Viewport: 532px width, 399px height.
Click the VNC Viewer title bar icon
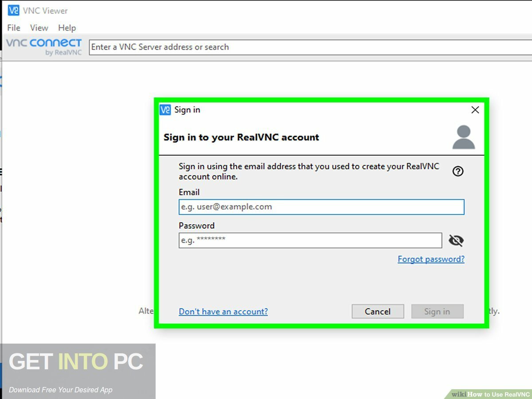[x=13, y=10]
